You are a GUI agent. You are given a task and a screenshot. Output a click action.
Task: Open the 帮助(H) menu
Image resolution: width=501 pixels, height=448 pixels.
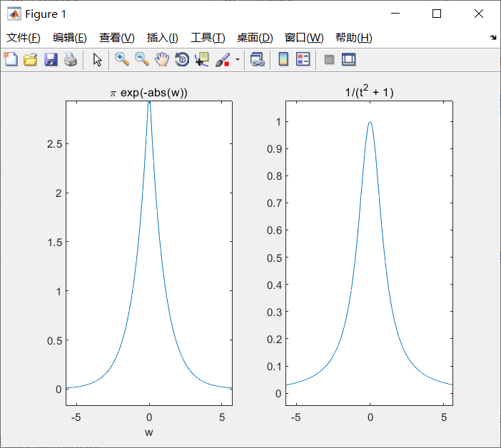pyautogui.click(x=354, y=38)
